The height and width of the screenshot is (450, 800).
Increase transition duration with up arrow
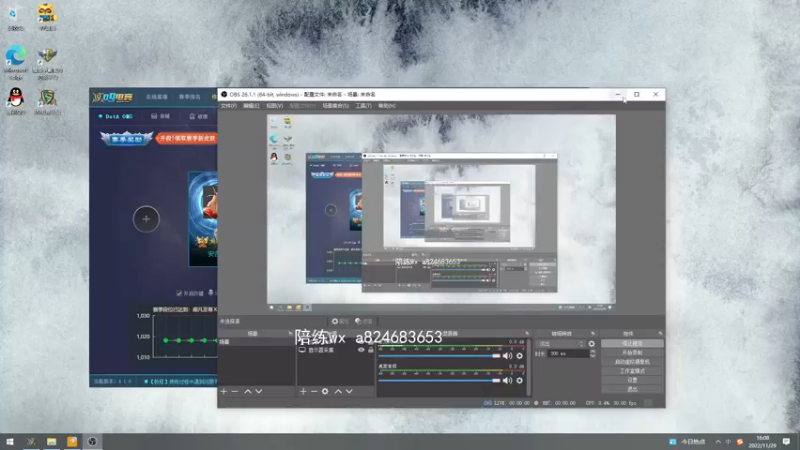592,351
